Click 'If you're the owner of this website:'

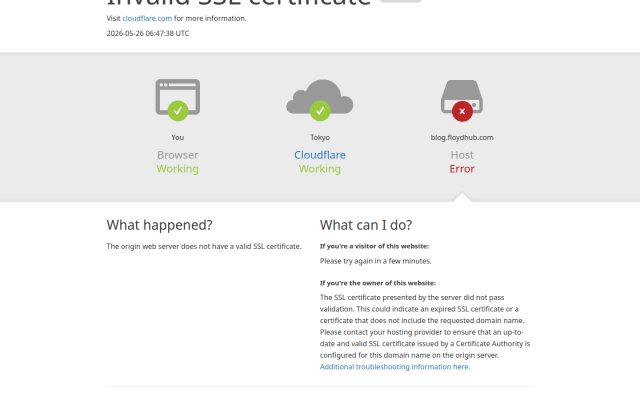pyautogui.click(x=378, y=283)
